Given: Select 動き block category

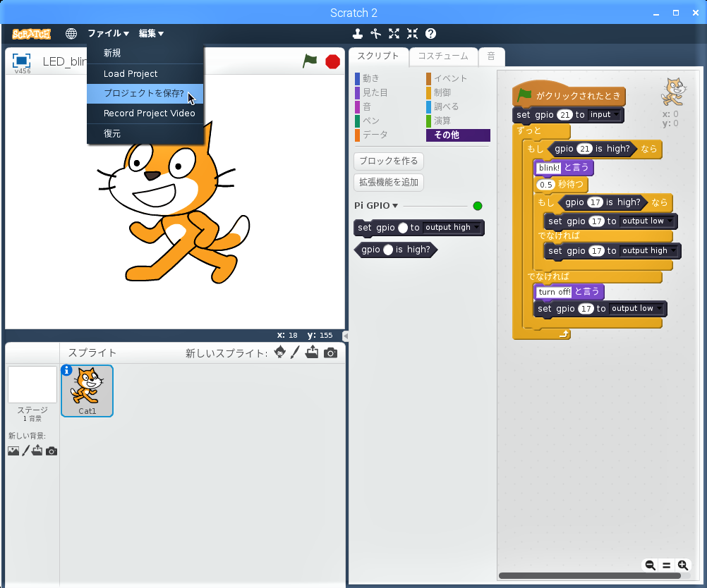Looking at the screenshot, I should coord(387,78).
